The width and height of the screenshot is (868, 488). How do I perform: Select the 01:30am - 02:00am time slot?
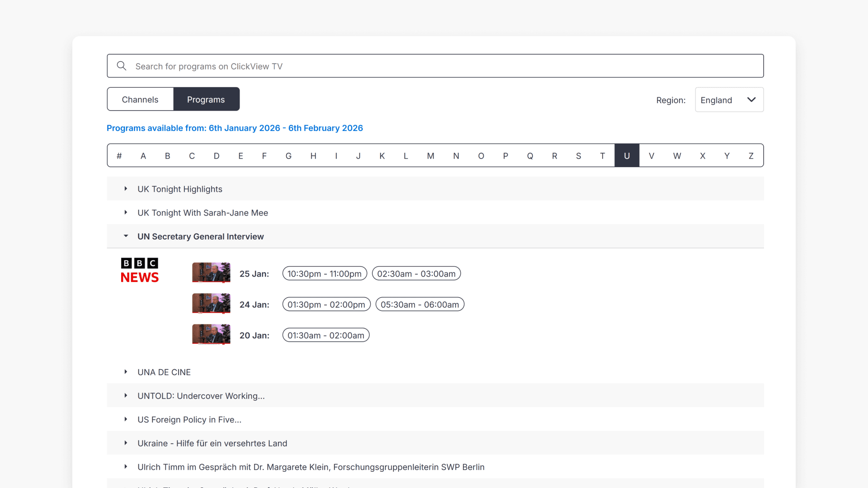[326, 335]
